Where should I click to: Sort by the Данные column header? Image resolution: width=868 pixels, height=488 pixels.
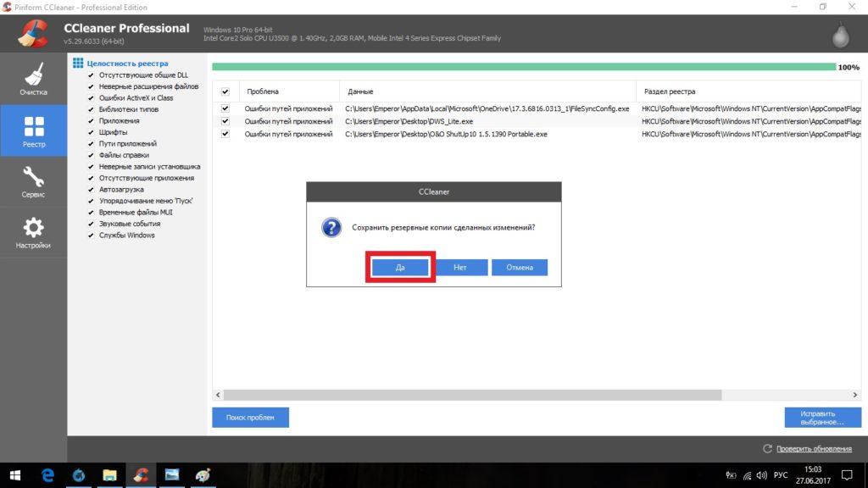pyautogui.click(x=487, y=91)
